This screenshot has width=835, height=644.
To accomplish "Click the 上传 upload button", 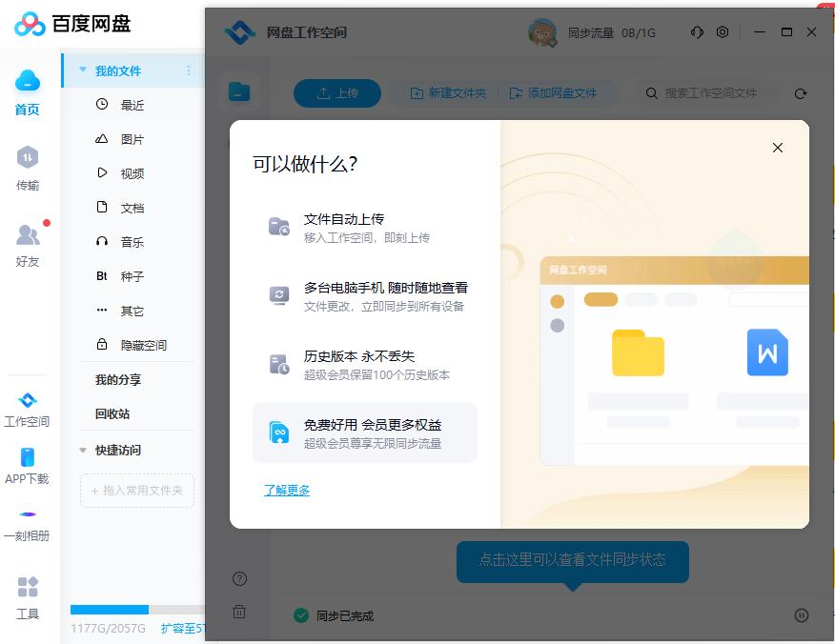I will pyautogui.click(x=337, y=93).
